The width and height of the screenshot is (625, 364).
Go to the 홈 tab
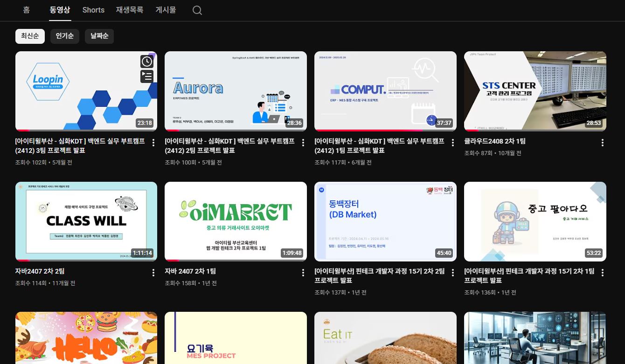[x=26, y=10]
